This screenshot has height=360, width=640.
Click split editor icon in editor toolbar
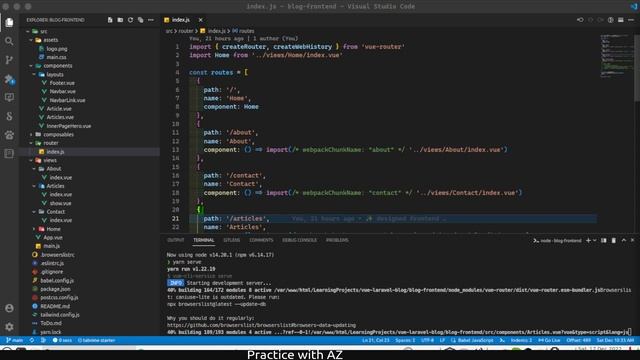coord(620,20)
